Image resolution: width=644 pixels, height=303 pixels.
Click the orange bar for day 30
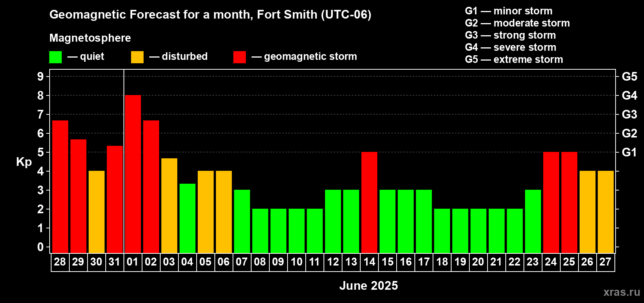[x=97, y=212]
